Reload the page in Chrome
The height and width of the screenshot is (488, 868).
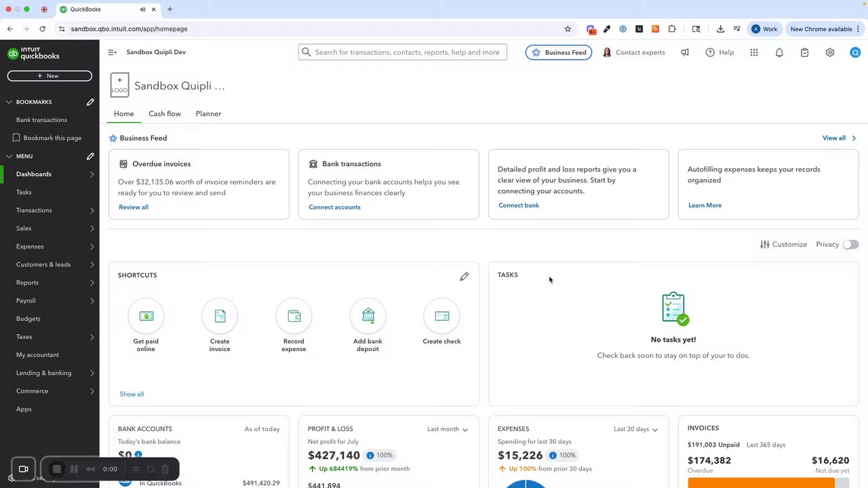(x=42, y=29)
